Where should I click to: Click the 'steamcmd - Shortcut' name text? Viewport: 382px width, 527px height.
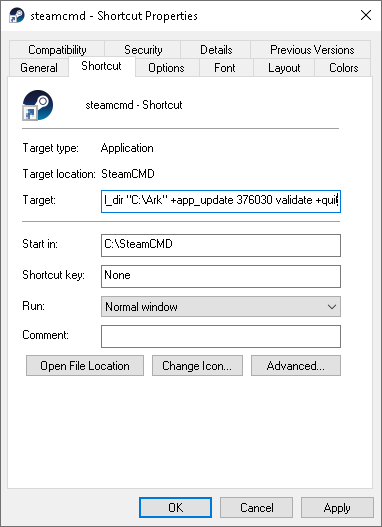134,105
